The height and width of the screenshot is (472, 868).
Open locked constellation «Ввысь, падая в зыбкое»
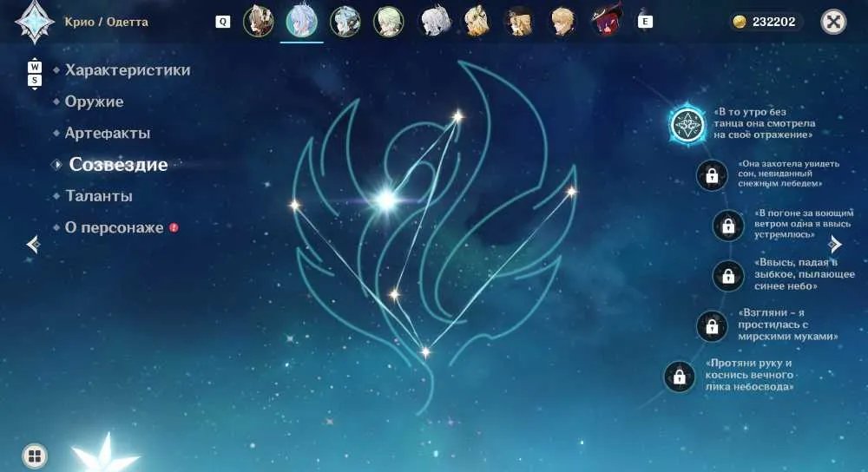click(x=728, y=275)
